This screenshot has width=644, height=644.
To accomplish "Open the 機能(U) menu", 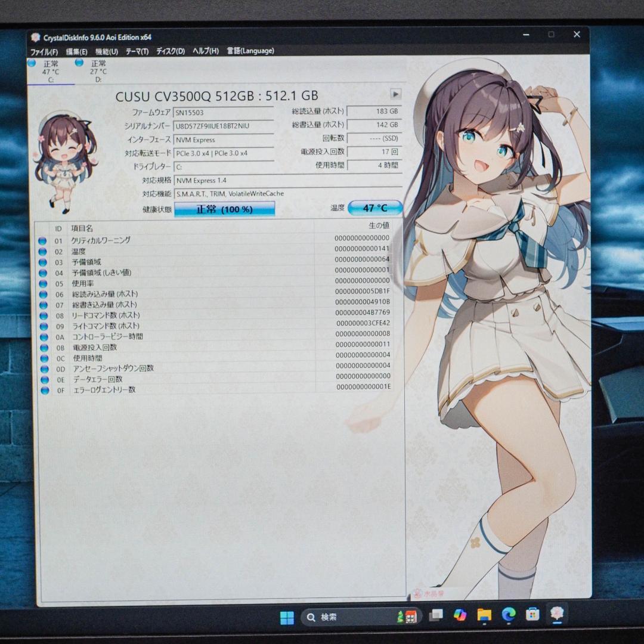I will pos(106,52).
